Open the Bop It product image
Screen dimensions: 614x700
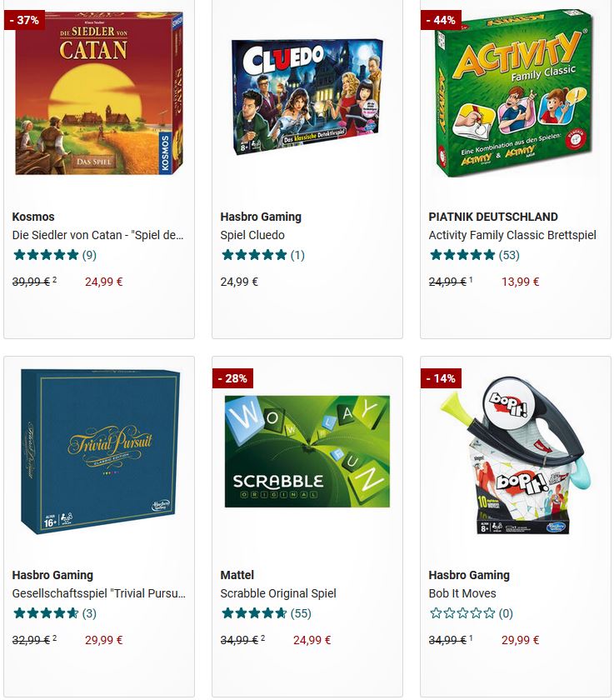(x=516, y=455)
